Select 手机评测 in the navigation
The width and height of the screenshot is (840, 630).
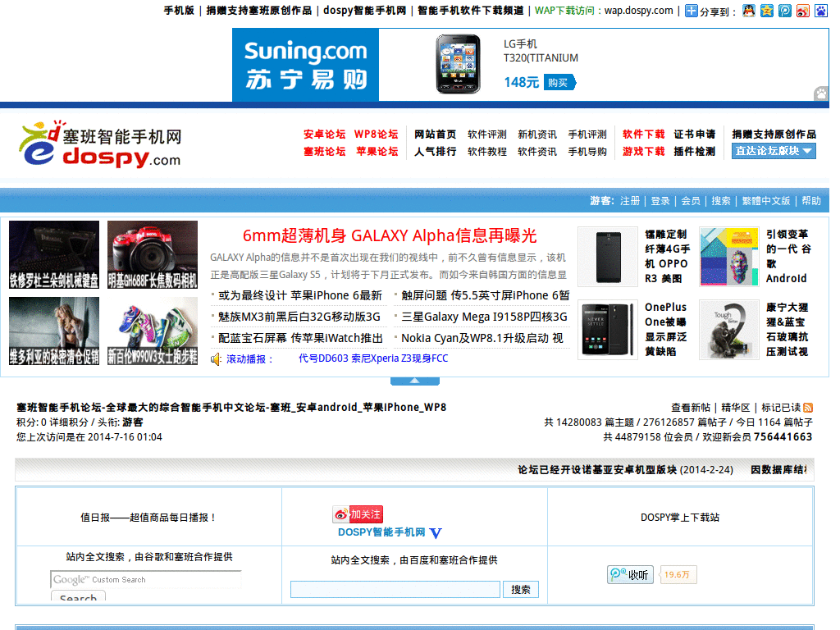point(587,135)
